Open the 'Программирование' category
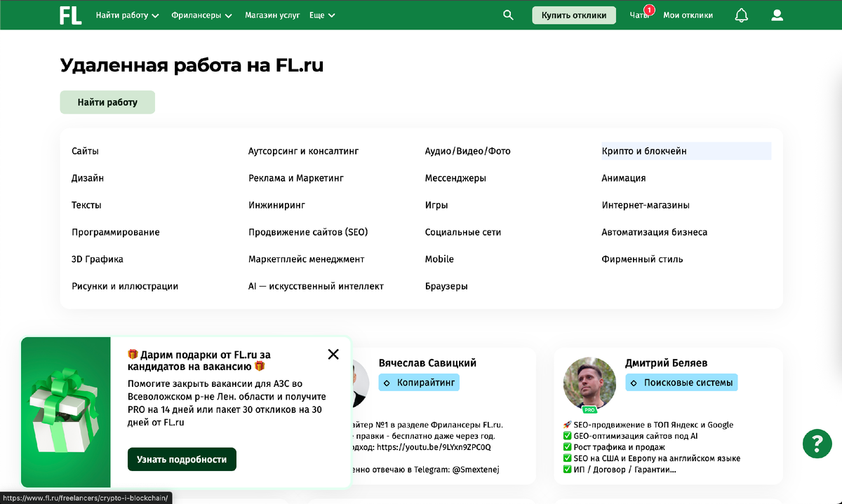The height and width of the screenshot is (504, 842). [116, 232]
